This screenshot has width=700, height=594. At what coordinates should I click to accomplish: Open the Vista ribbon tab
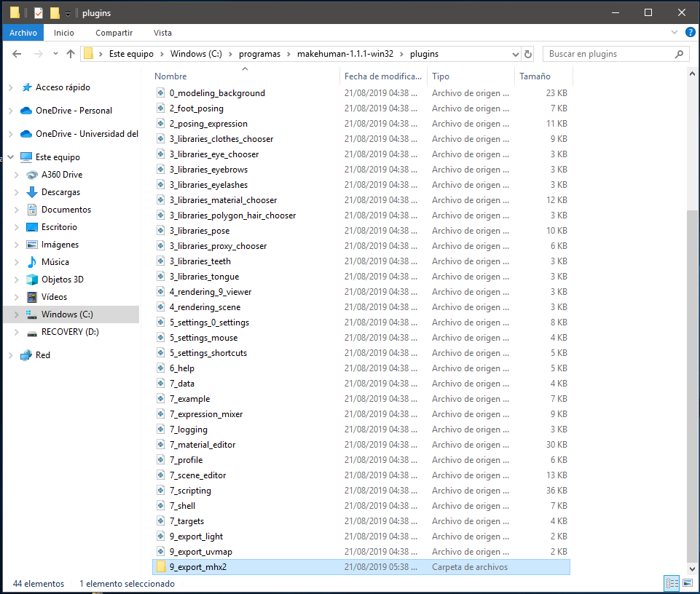[x=162, y=33]
